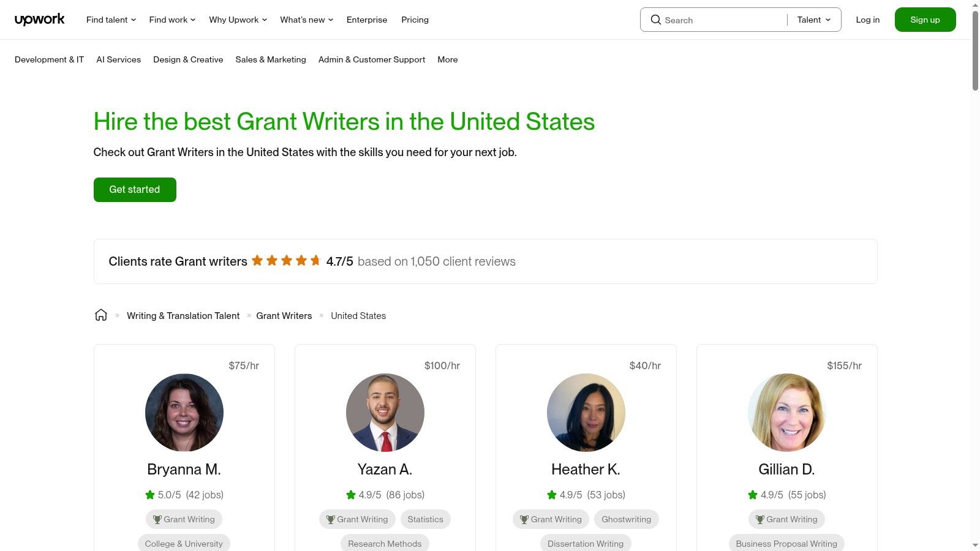Select the Sales & Marketing category
This screenshot has width=980, height=551.
(x=271, y=59)
